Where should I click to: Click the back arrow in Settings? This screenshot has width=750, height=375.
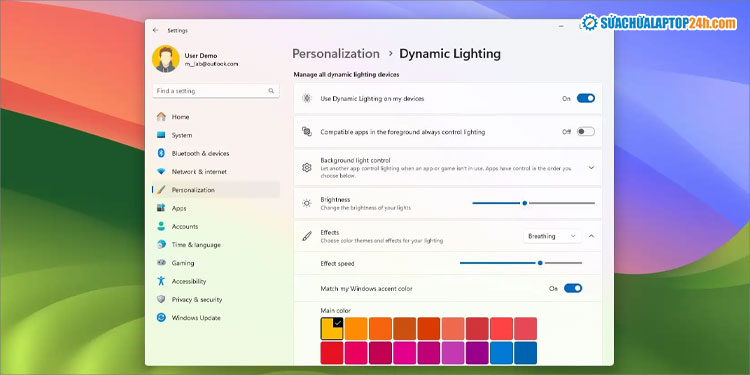tap(155, 30)
